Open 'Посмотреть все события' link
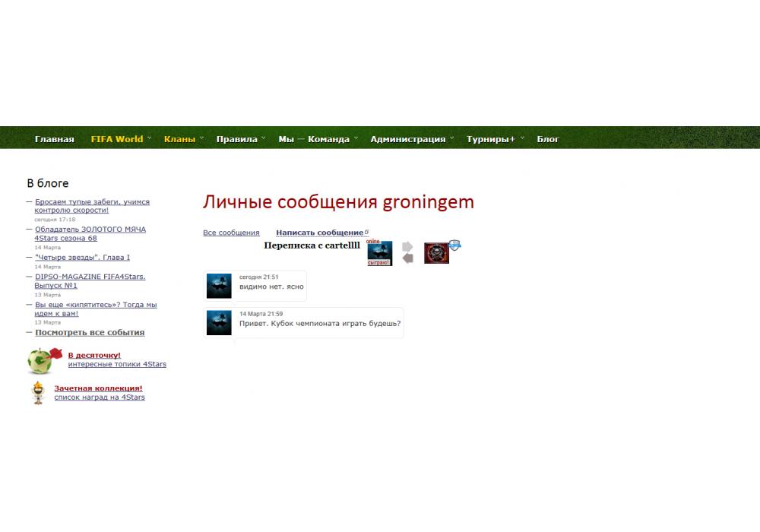The width and height of the screenshot is (760, 532). [x=90, y=332]
